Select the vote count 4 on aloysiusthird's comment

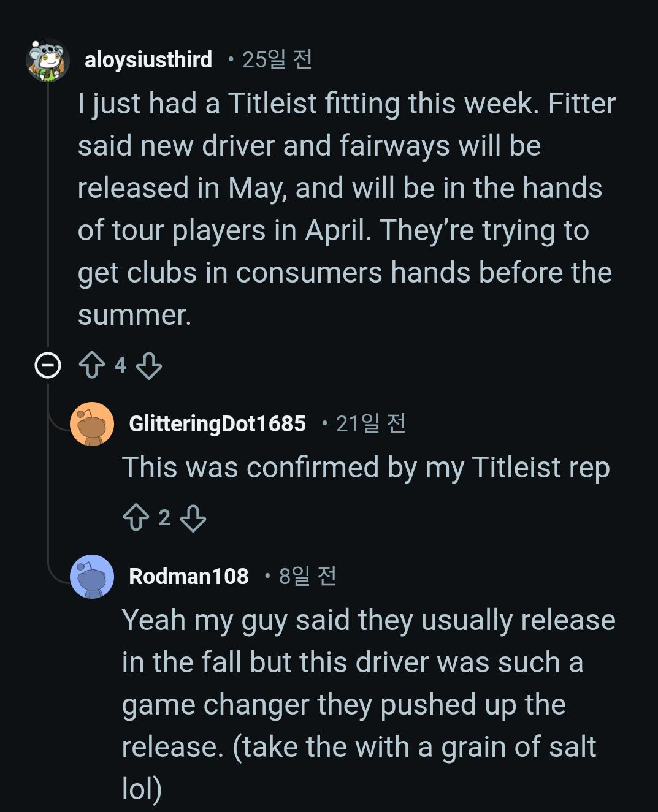coord(120,365)
